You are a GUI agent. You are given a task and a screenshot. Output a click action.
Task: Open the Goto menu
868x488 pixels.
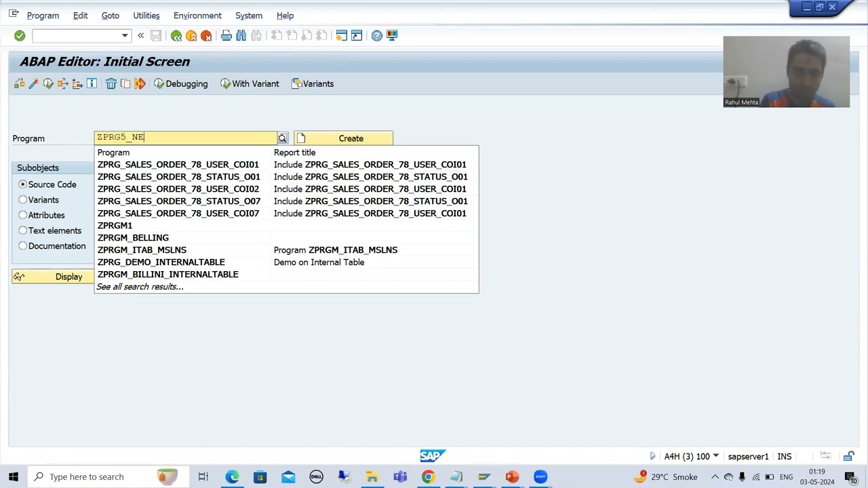click(x=110, y=15)
